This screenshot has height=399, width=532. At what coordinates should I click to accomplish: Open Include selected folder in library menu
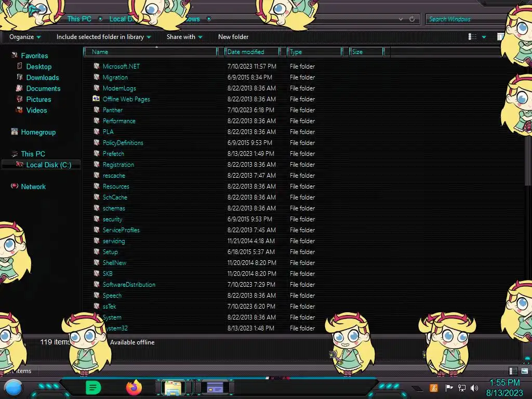point(103,37)
